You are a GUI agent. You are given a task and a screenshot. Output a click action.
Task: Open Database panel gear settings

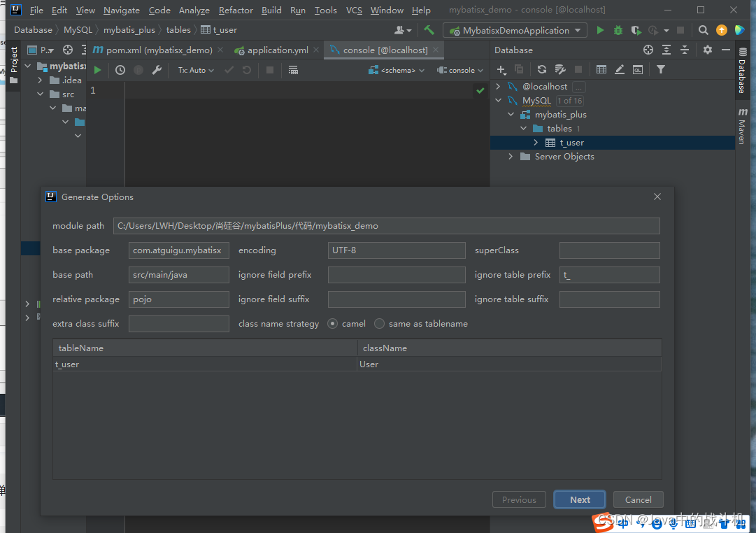pos(707,50)
